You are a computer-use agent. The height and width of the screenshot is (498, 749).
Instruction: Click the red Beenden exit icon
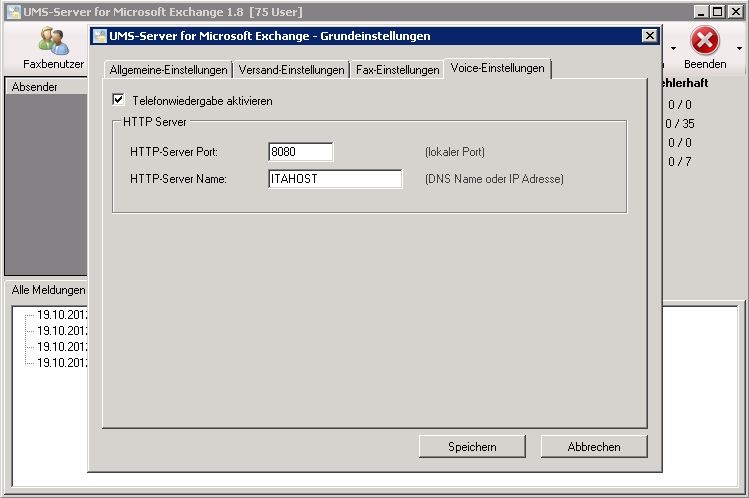coord(705,41)
